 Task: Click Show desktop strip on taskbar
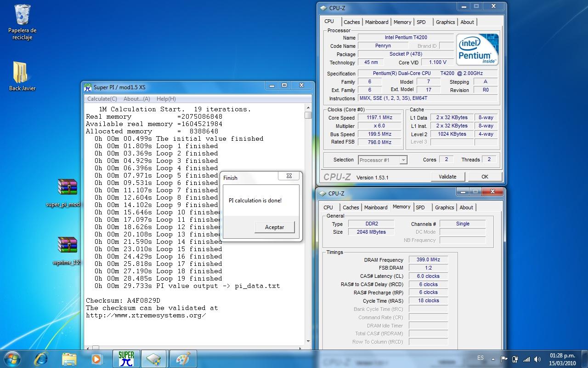pos(584,359)
